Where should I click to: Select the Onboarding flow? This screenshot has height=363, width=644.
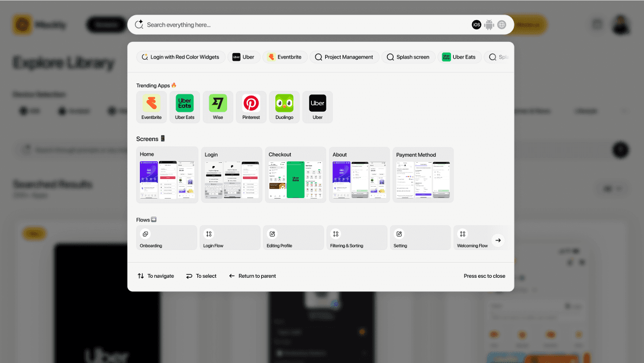pyautogui.click(x=167, y=238)
